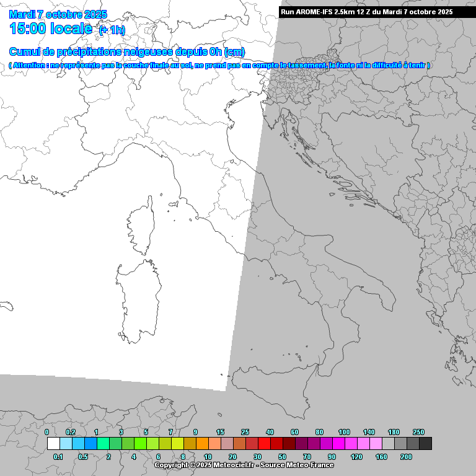Select the orange swatch between 9 and 10

pos(202,443)
